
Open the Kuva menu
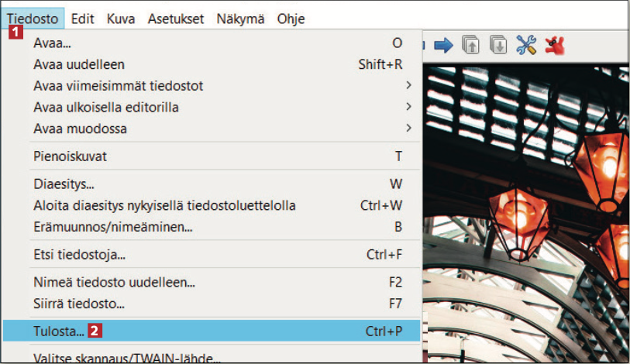coord(121,19)
